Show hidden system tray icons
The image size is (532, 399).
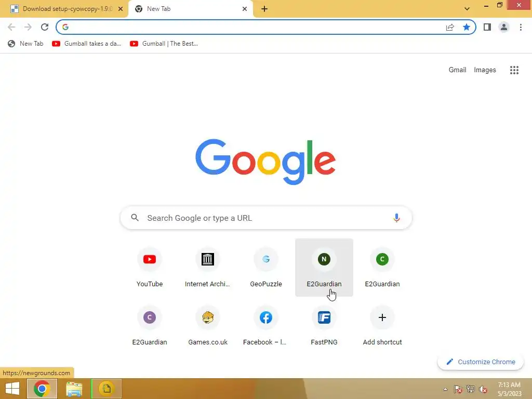(445, 389)
